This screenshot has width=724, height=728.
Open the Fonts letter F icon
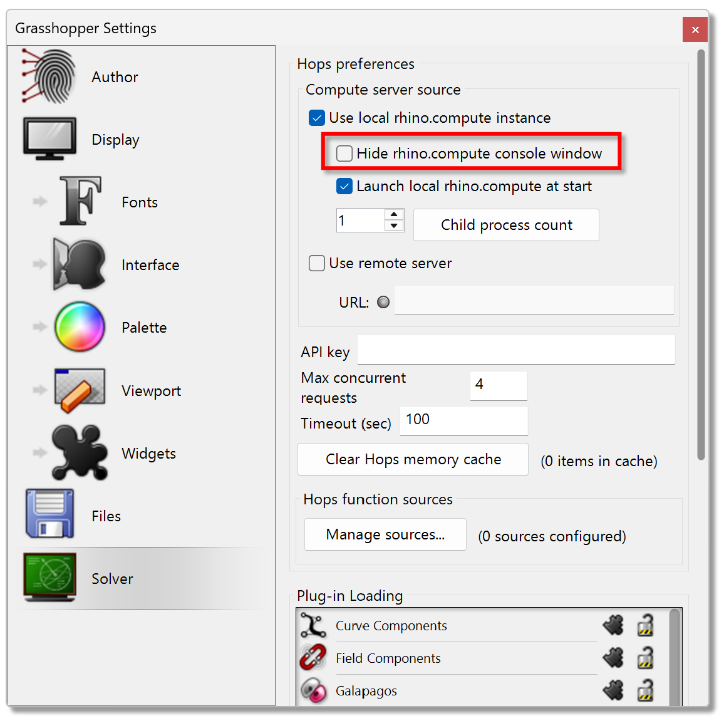point(80,201)
